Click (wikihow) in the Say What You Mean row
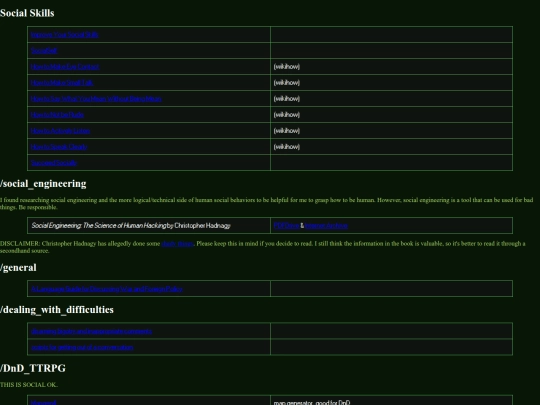This screenshot has width=540, height=405. (x=287, y=99)
